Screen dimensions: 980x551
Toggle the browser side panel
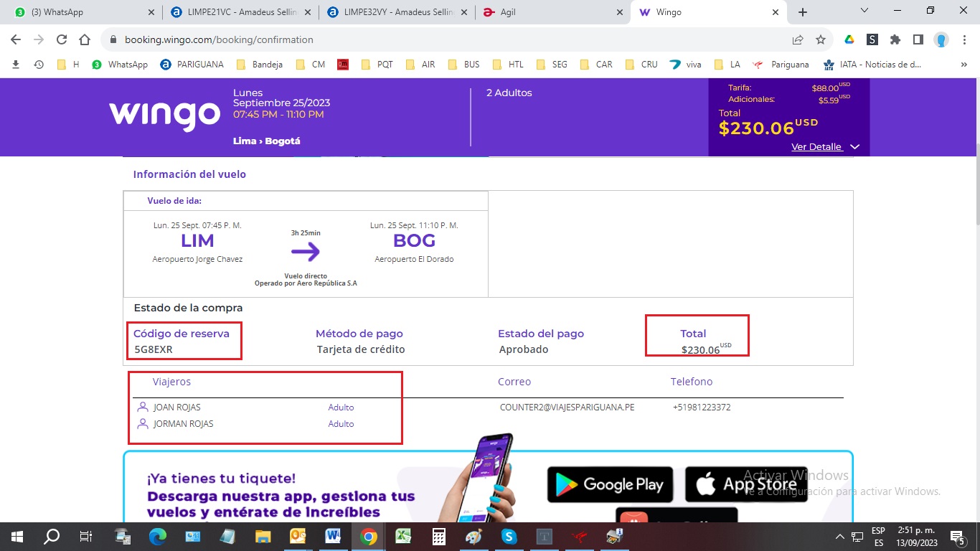pos(918,39)
